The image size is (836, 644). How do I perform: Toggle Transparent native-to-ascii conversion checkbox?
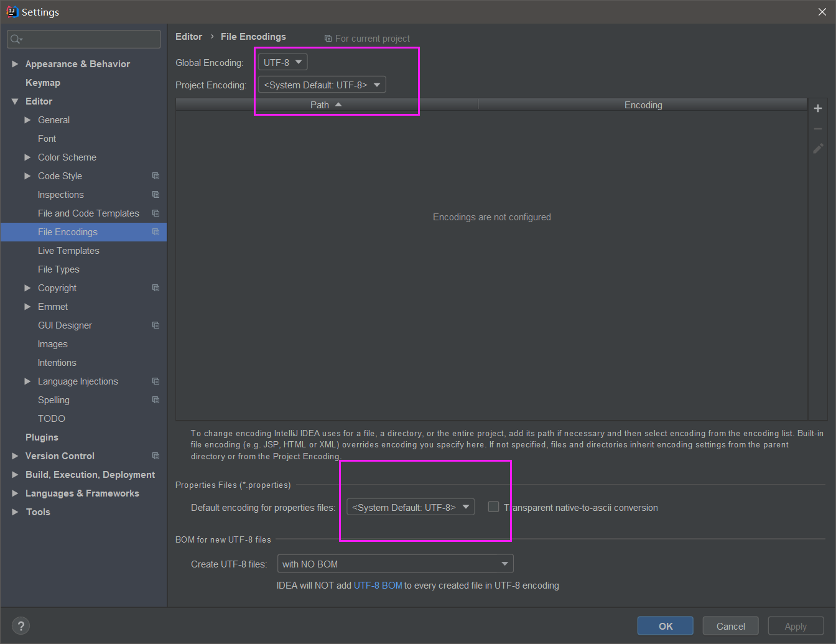[x=493, y=506]
